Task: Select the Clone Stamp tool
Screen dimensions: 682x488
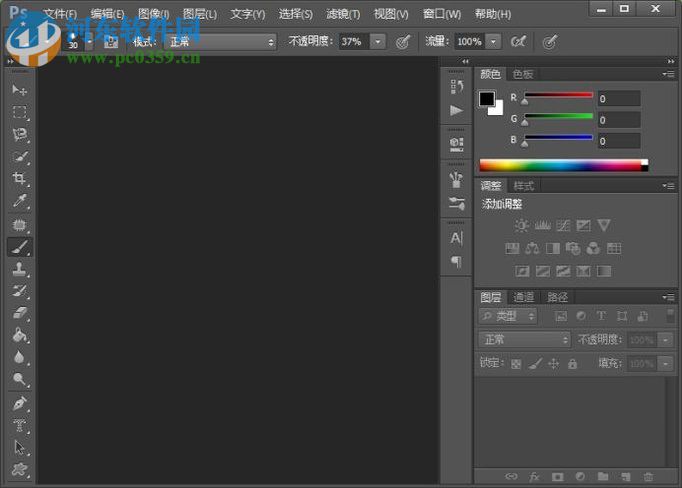Action: 20,268
